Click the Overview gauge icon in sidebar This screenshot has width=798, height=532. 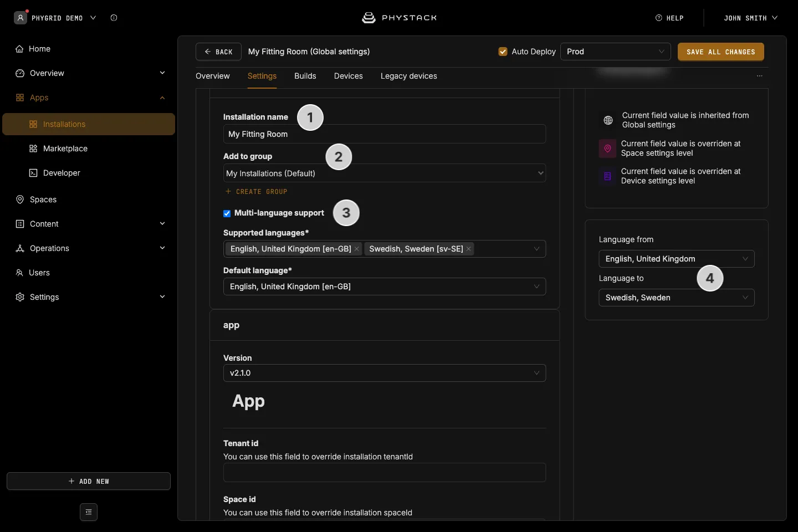(x=20, y=73)
